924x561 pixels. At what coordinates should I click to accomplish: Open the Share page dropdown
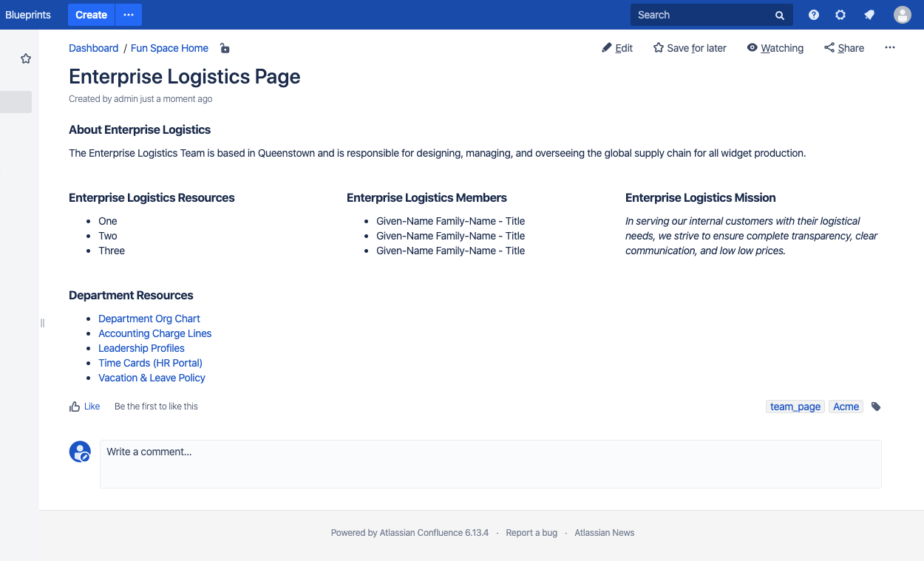pyautogui.click(x=843, y=48)
